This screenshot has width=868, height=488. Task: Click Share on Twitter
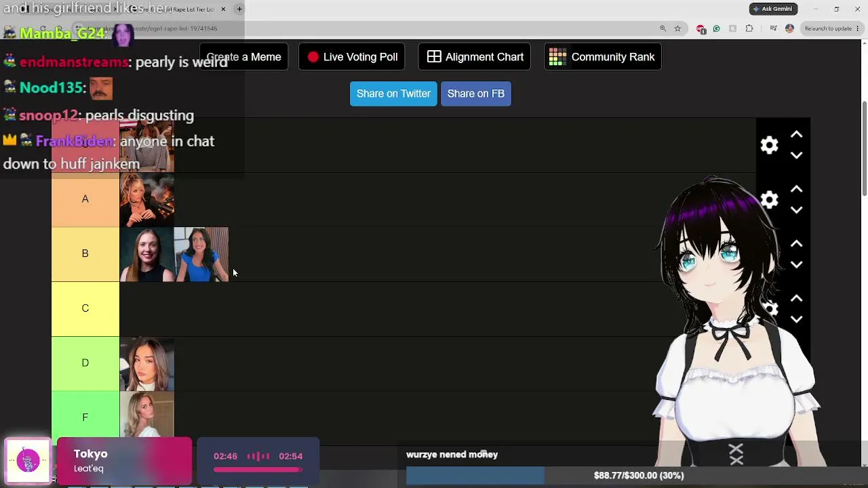click(393, 94)
